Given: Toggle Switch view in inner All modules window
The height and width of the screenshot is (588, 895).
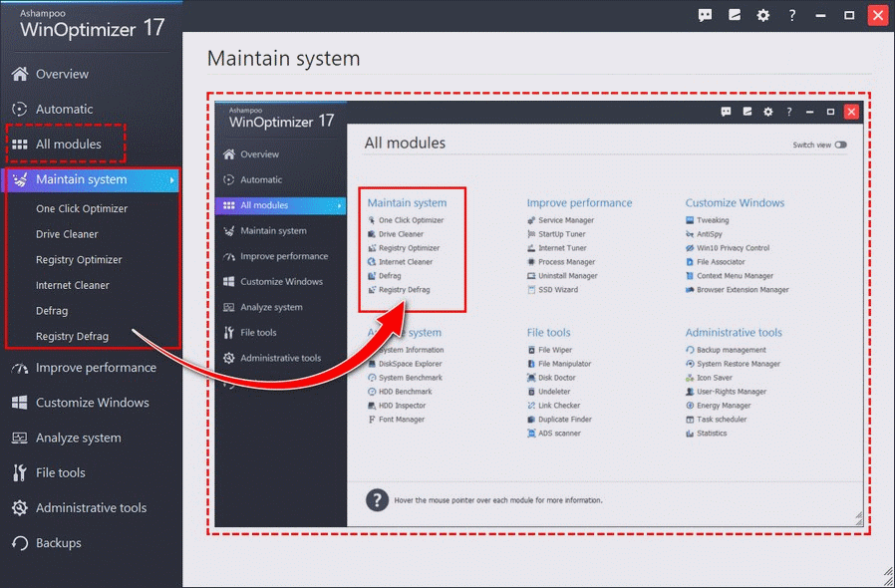Looking at the screenshot, I should [841, 145].
